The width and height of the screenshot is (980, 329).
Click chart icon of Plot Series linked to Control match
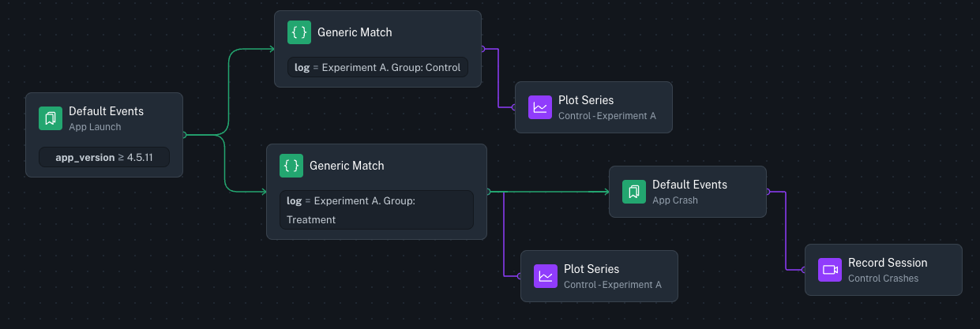coord(540,107)
